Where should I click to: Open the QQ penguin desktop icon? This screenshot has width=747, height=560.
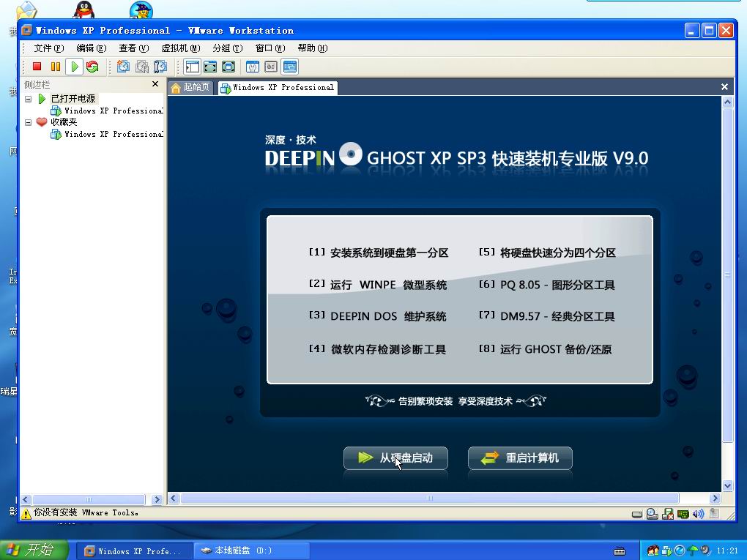pyautogui.click(x=84, y=10)
